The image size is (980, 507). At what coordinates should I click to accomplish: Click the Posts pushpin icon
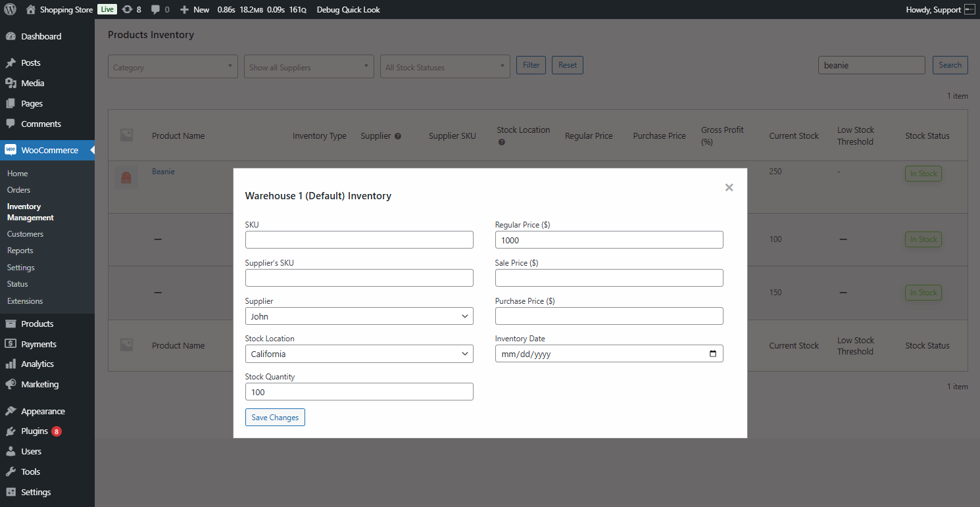[11, 63]
